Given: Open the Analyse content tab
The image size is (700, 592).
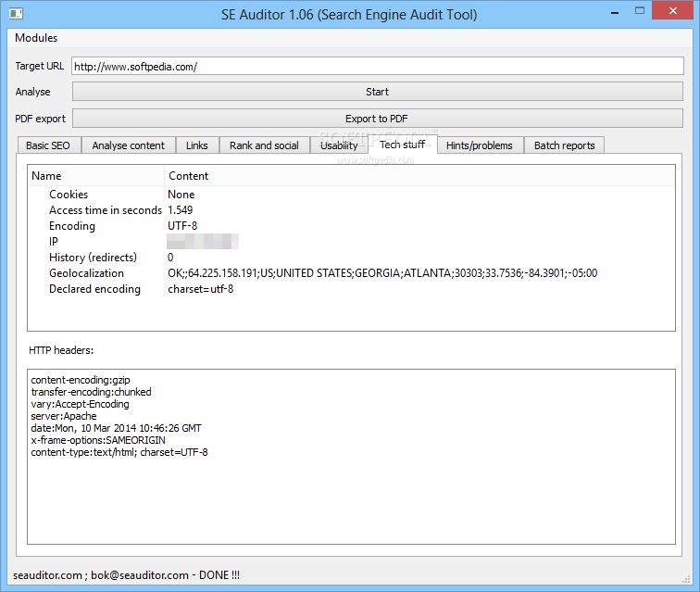Looking at the screenshot, I should point(129,145).
